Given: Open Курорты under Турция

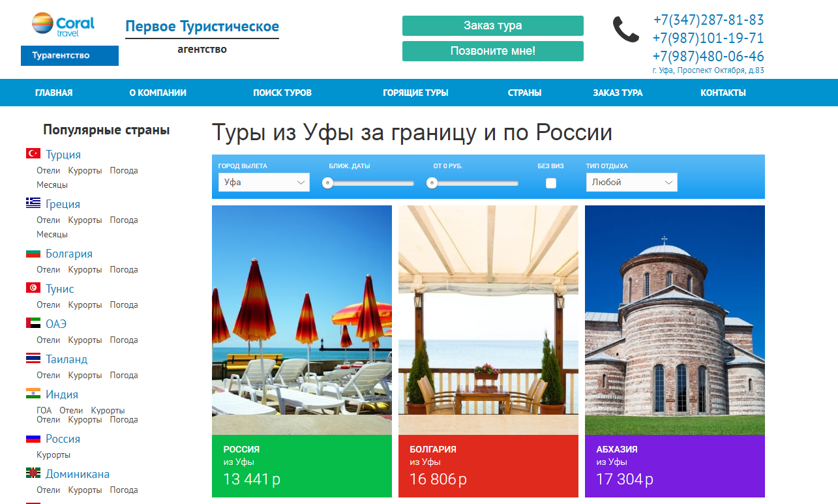Looking at the screenshot, I should tap(85, 170).
